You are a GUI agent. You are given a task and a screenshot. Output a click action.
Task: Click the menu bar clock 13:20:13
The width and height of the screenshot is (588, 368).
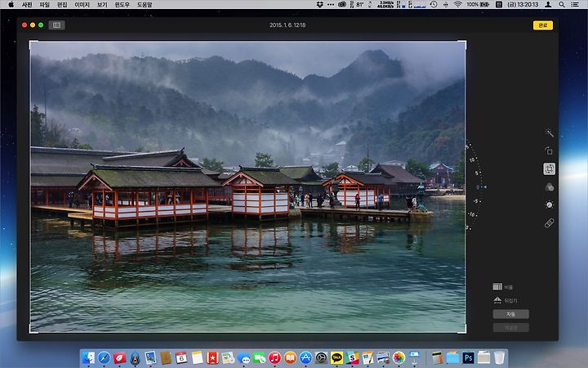click(523, 5)
